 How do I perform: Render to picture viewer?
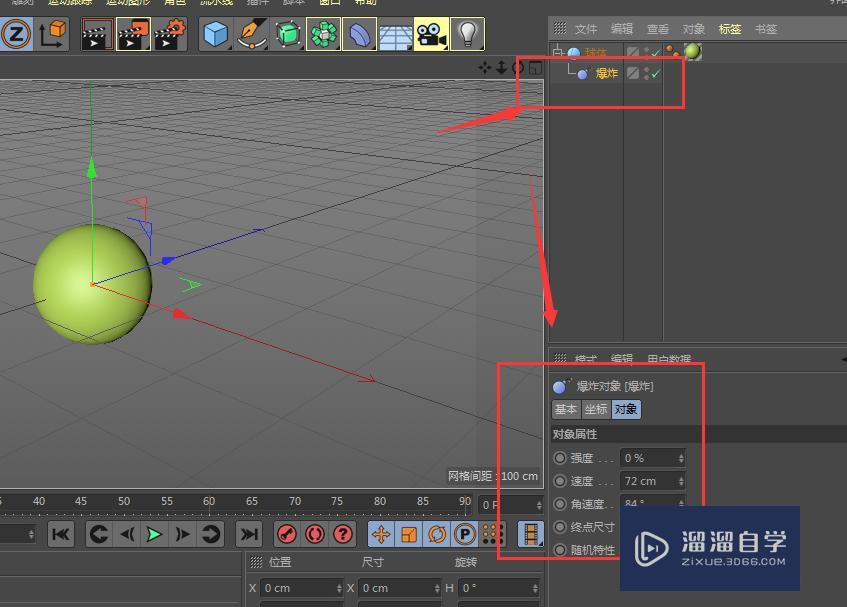[x=133, y=34]
